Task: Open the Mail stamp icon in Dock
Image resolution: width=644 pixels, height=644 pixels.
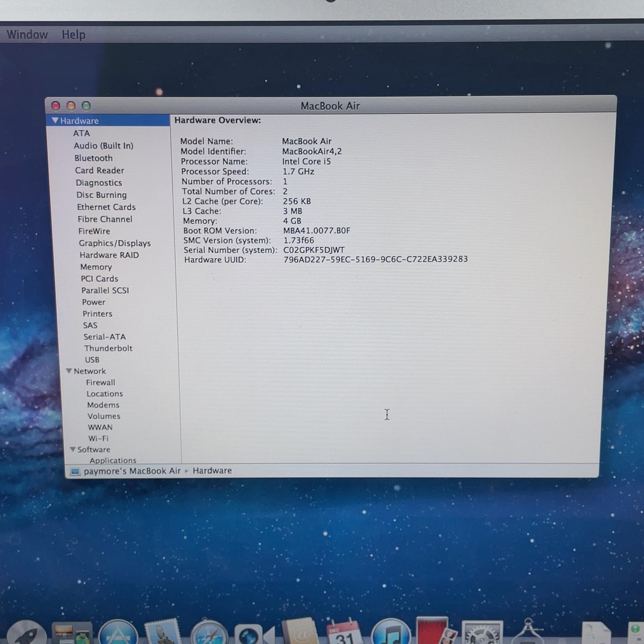Action: tap(163, 632)
